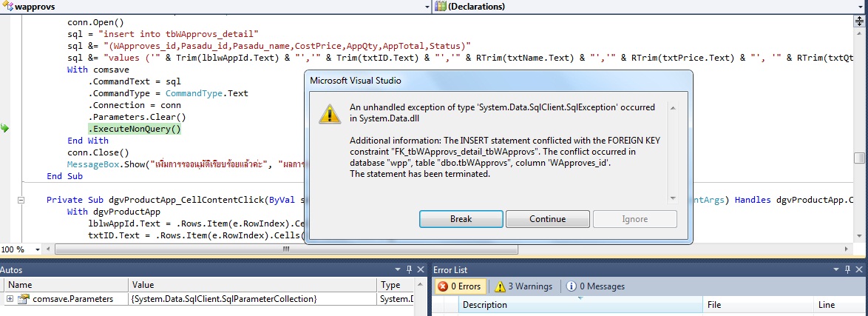The height and width of the screenshot is (316, 868).
Task: Click the .Parameters.Clear() line
Action: click(x=137, y=117)
